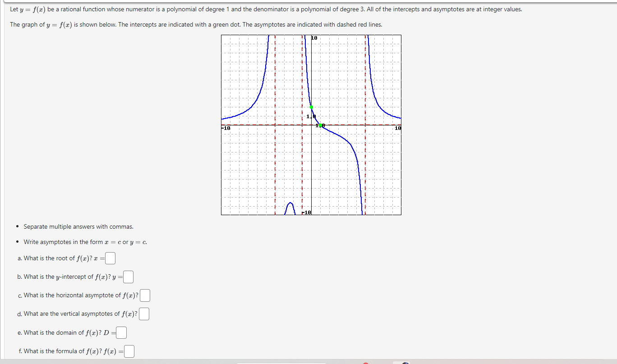
Task: Select the formula answer box for part f
Action: [x=128, y=351]
